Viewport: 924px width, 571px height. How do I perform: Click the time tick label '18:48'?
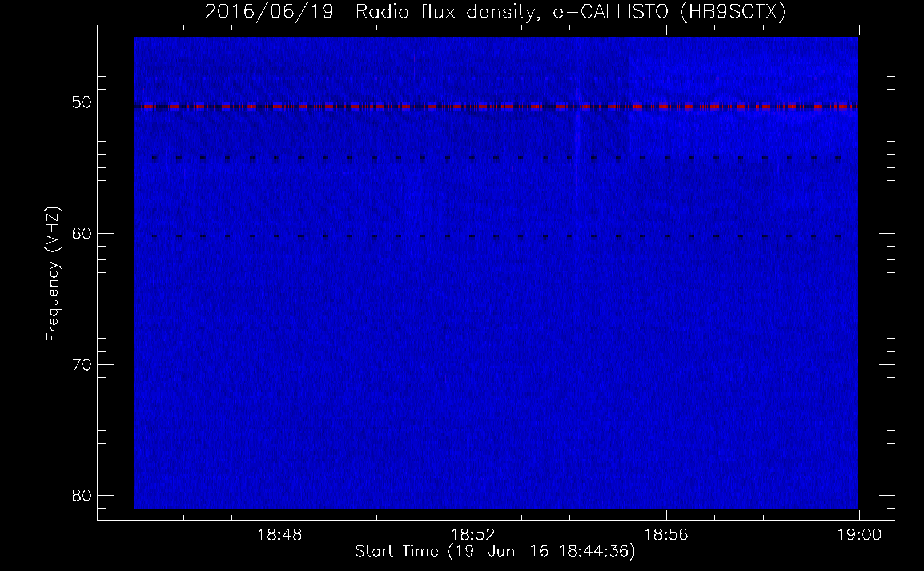279,535
